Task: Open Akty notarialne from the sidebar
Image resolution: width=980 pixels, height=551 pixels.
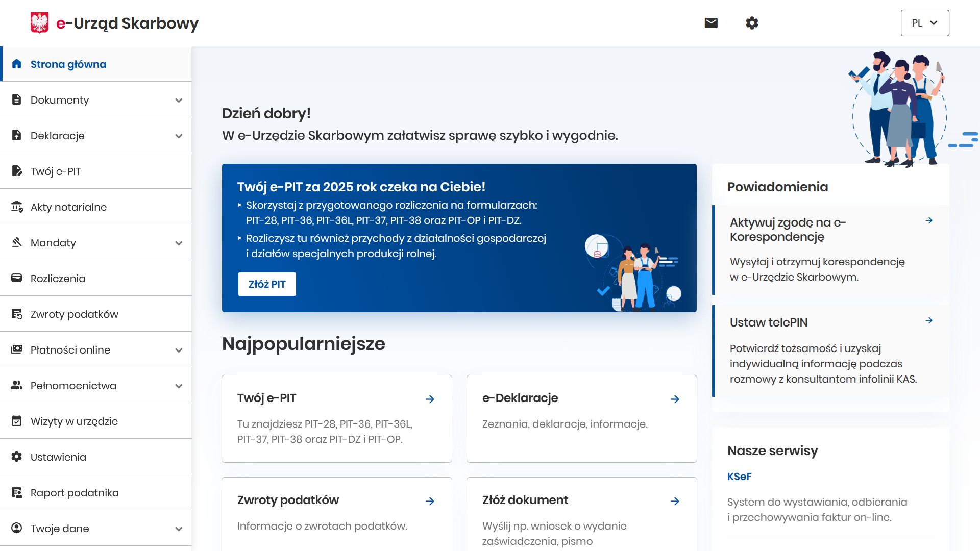Action: 68,207
